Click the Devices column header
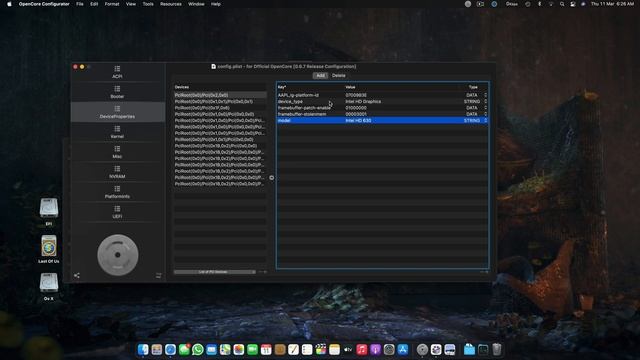Image resolution: width=640 pixels, height=360 pixels. [x=182, y=87]
